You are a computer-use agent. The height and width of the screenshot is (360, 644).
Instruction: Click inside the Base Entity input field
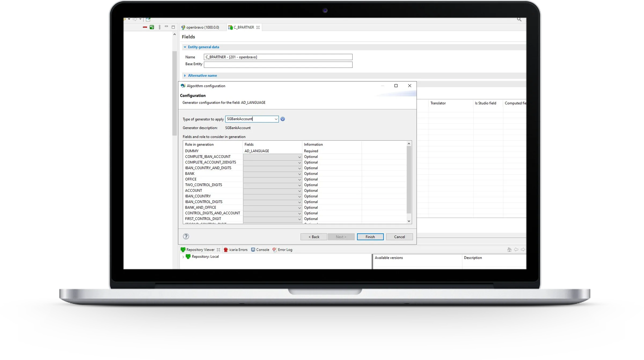tap(278, 65)
